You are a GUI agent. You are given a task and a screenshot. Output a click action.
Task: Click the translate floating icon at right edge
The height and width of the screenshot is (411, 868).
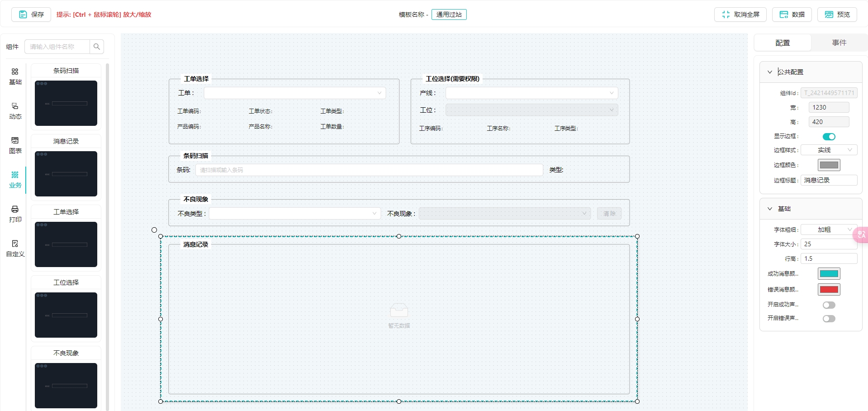coord(861,234)
